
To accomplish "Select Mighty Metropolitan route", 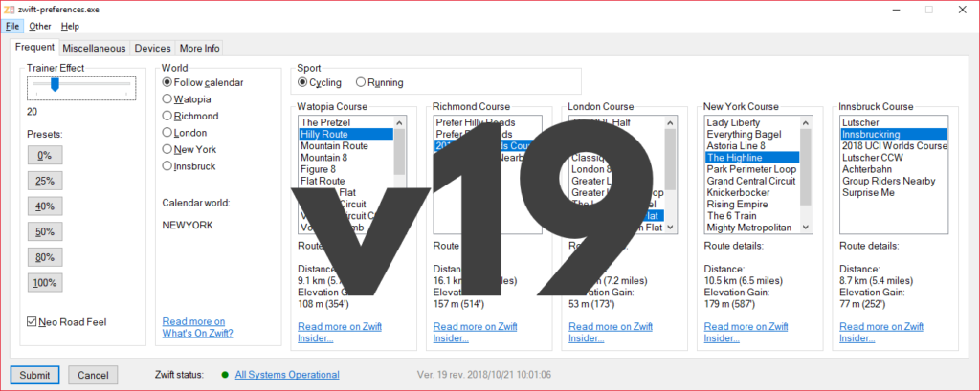I will [x=752, y=228].
